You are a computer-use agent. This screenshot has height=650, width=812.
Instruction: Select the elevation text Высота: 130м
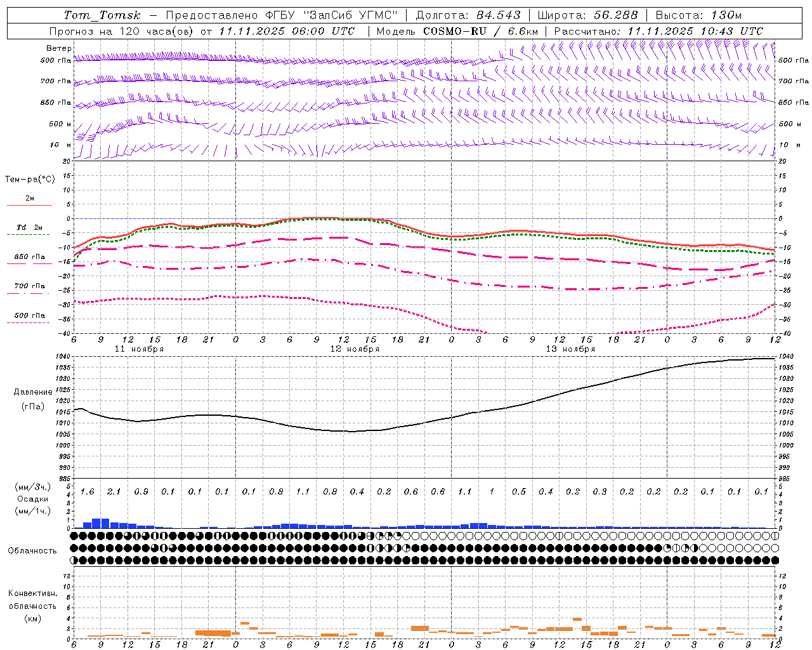coord(698,15)
